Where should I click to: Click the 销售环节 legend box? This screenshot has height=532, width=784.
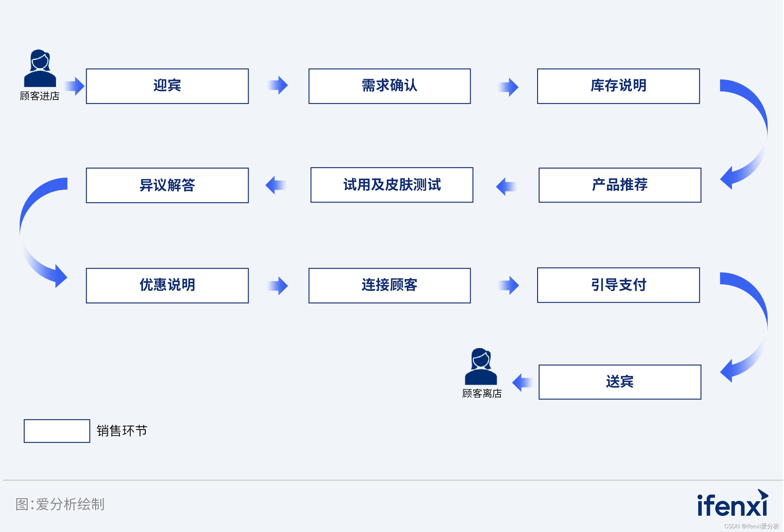57,431
